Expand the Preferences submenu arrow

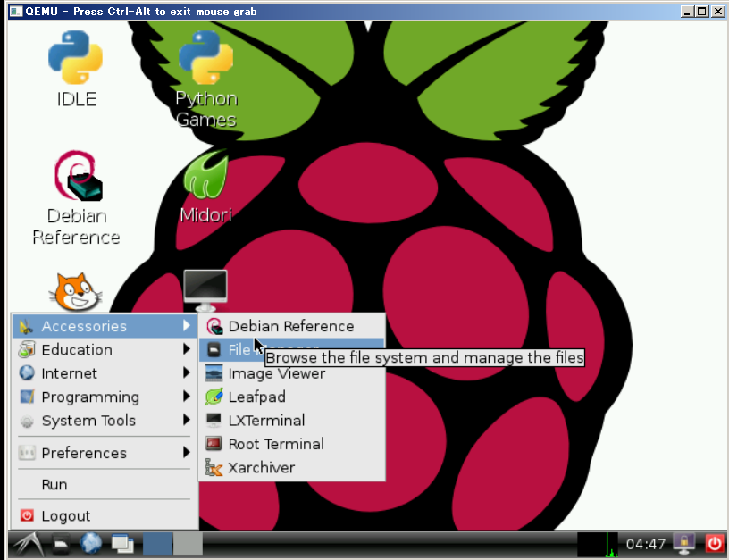pos(187,452)
